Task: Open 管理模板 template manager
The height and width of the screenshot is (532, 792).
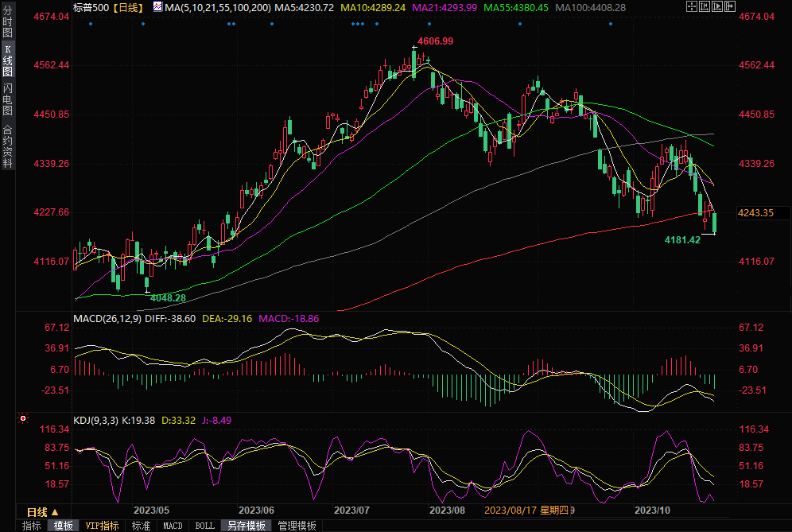Action: (296, 526)
